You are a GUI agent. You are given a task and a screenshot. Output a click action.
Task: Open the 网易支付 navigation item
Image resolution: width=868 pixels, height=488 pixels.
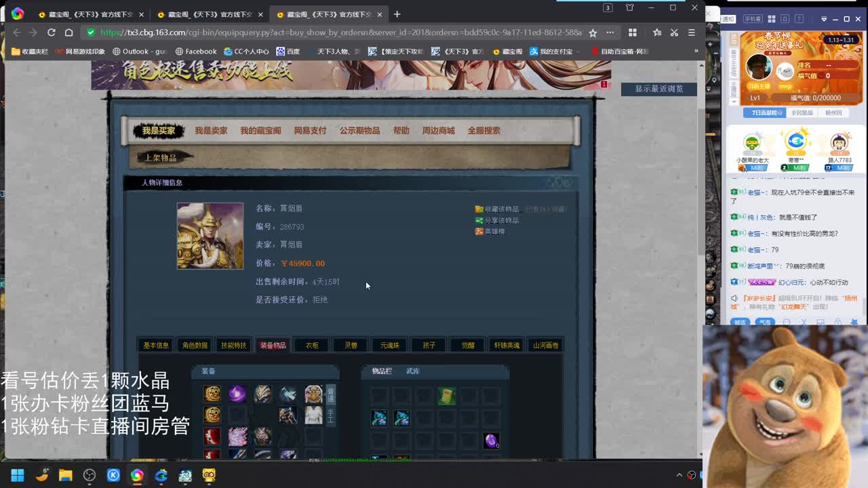pyautogui.click(x=310, y=131)
